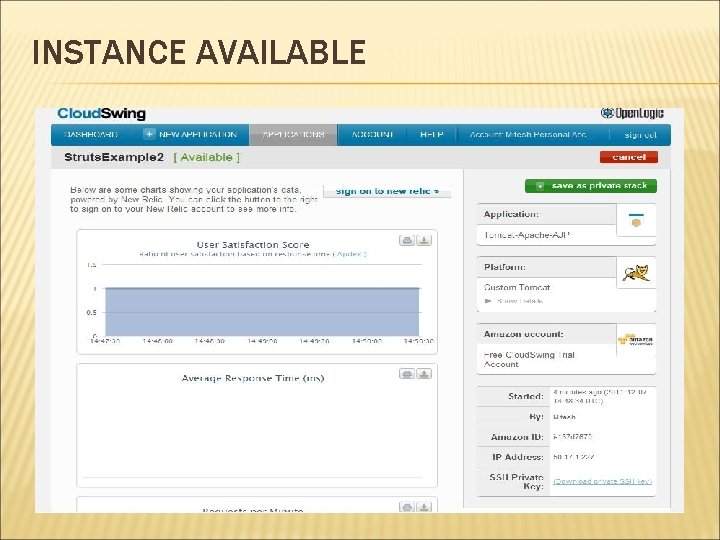The width and height of the screenshot is (720, 540).
Task: Expand Show Details under Platform
Action: coord(514,301)
